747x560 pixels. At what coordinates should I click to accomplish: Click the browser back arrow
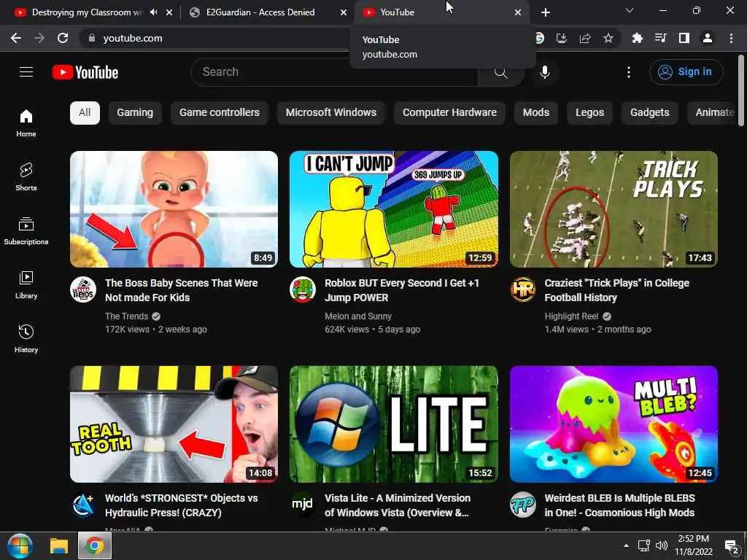point(16,38)
